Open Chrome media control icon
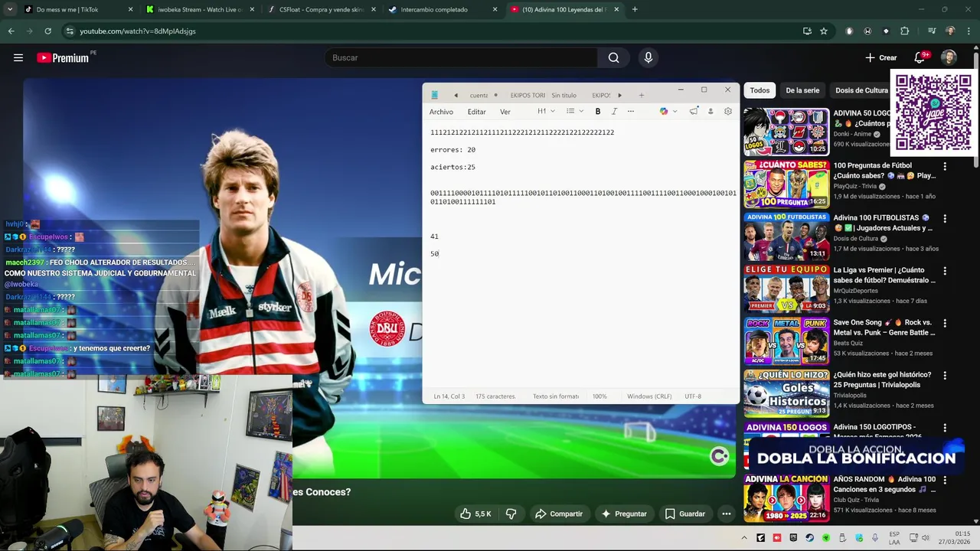This screenshot has width=980, height=551. (932, 31)
